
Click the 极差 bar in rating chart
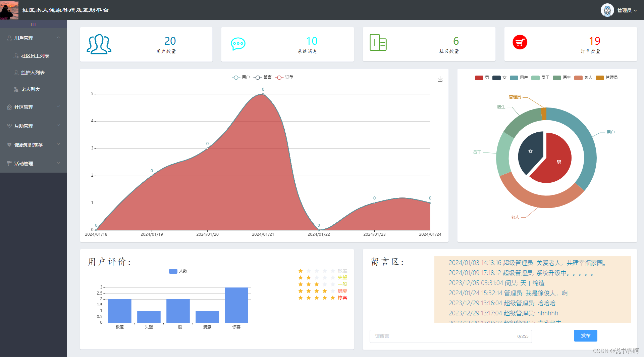pyautogui.click(x=120, y=311)
